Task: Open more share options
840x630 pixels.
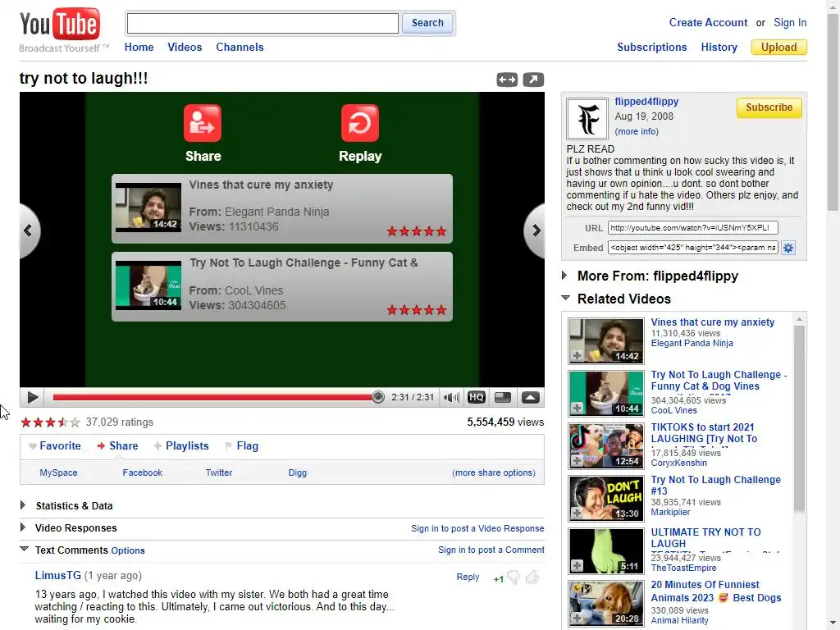Action: [x=493, y=472]
